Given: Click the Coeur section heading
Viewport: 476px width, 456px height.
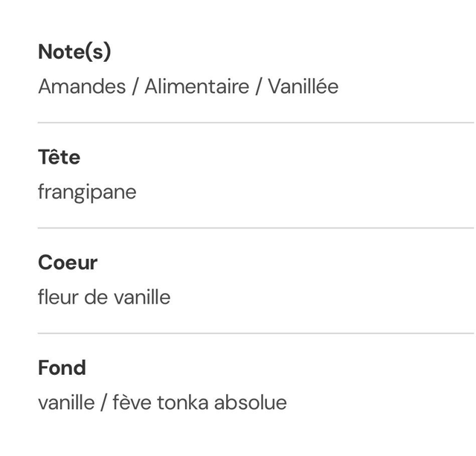Looking at the screenshot, I should 68,263.
